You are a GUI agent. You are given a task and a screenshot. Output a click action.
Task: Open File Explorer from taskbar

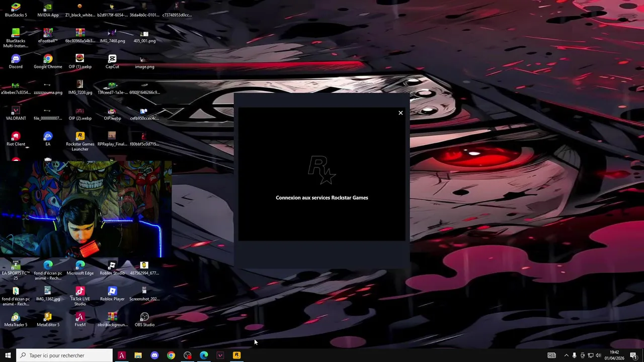pyautogui.click(x=138, y=355)
